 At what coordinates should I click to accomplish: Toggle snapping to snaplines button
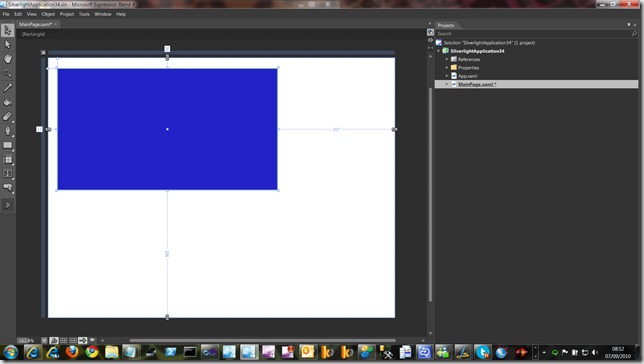(x=83, y=341)
